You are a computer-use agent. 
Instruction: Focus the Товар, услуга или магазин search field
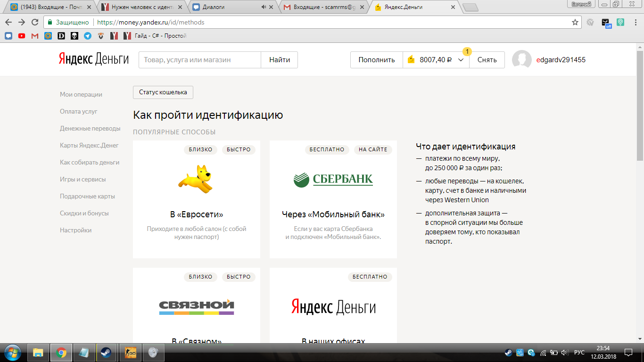(x=199, y=60)
